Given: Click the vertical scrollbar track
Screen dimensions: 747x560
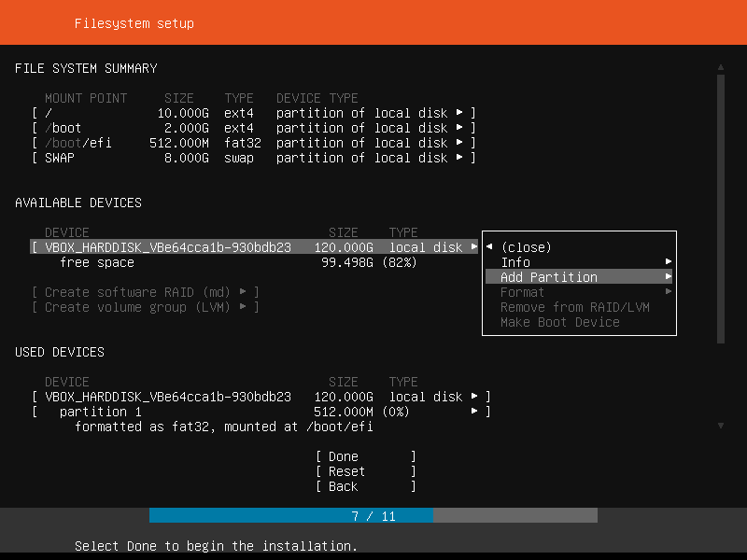Looking at the screenshot, I should tap(721, 208).
